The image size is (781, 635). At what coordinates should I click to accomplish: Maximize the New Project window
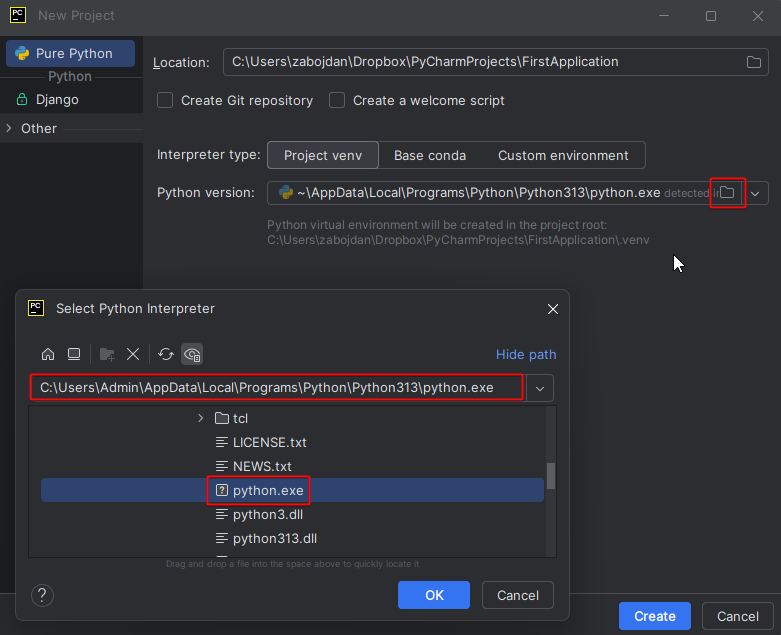[x=711, y=16]
